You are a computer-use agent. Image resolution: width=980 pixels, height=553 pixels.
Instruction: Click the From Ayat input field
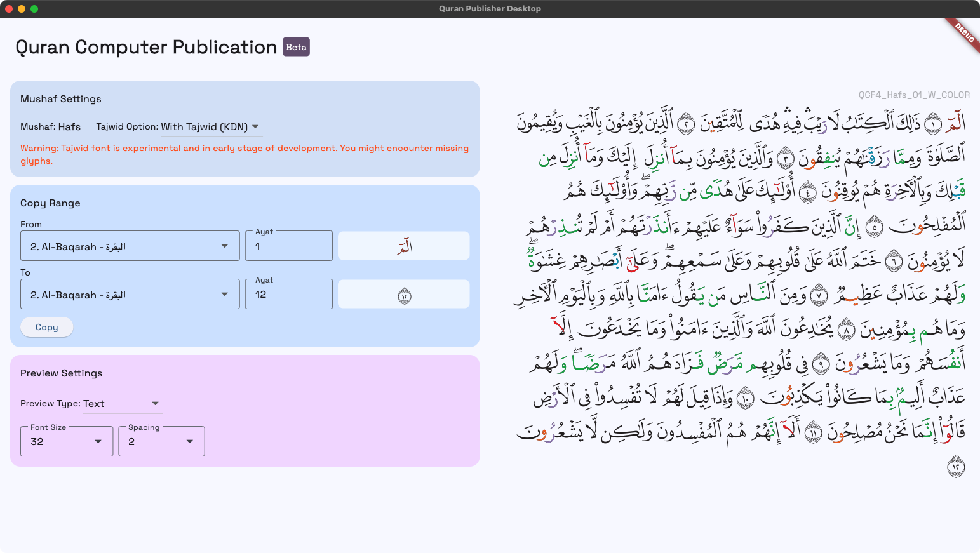[x=288, y=246]
